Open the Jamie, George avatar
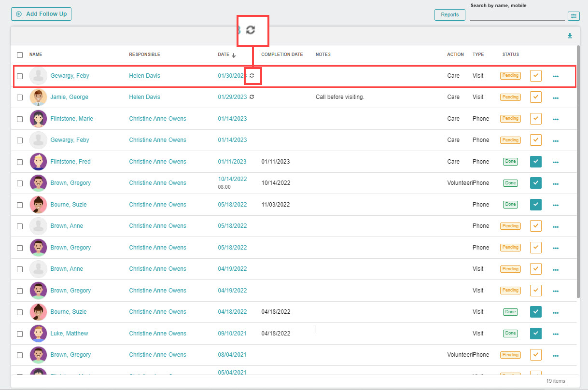This screenshot has width=588, height=390. pyautogui.click(x=38, y=97)
